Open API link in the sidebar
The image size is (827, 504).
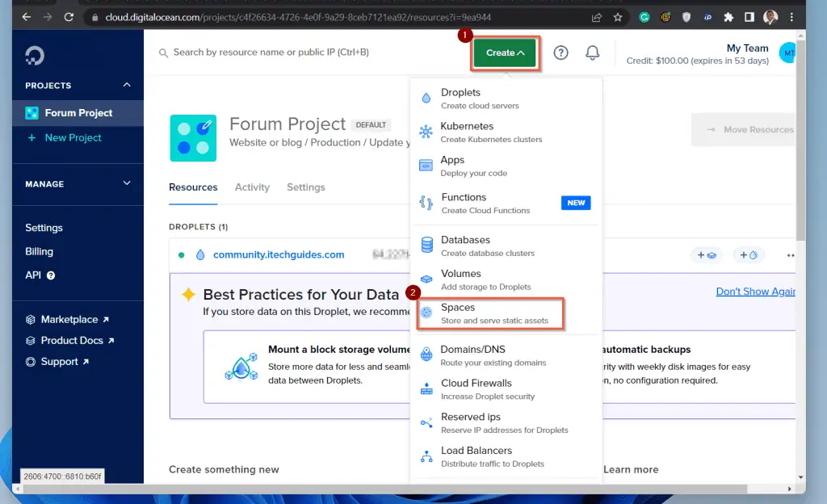[x=32, y=275]
